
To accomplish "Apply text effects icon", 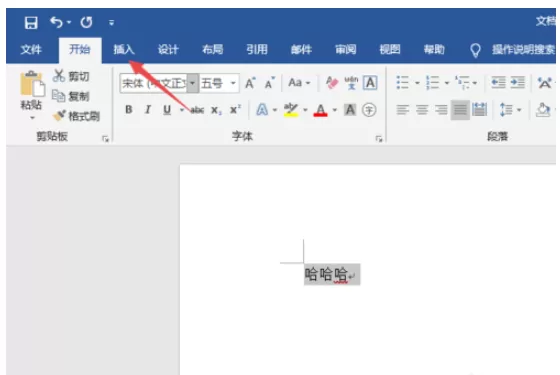I will pos(262,110).
